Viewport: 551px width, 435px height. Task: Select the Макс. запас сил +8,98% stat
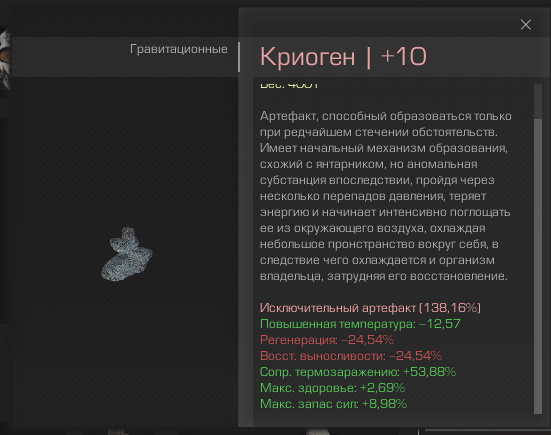click(x=333, y=404)
